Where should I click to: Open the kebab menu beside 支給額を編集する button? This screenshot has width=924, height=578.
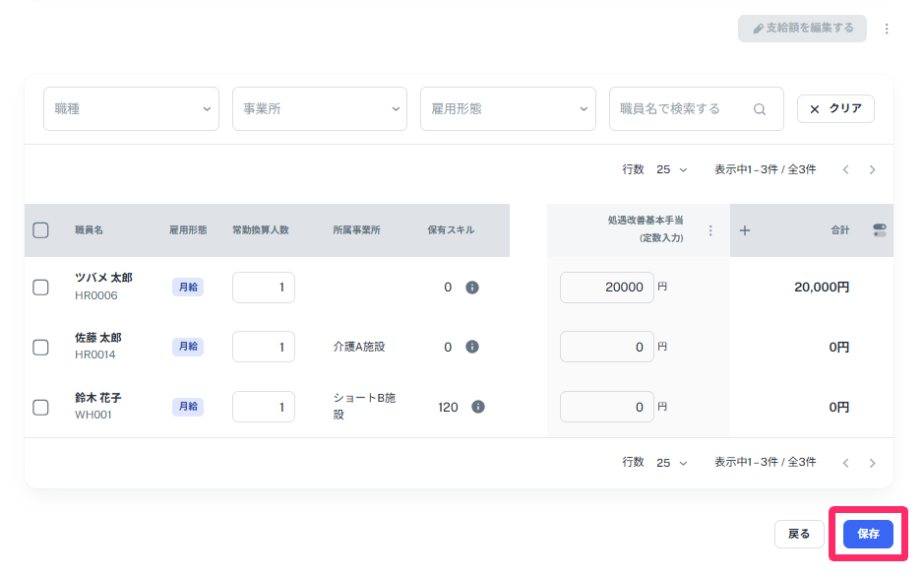[885, 28]
